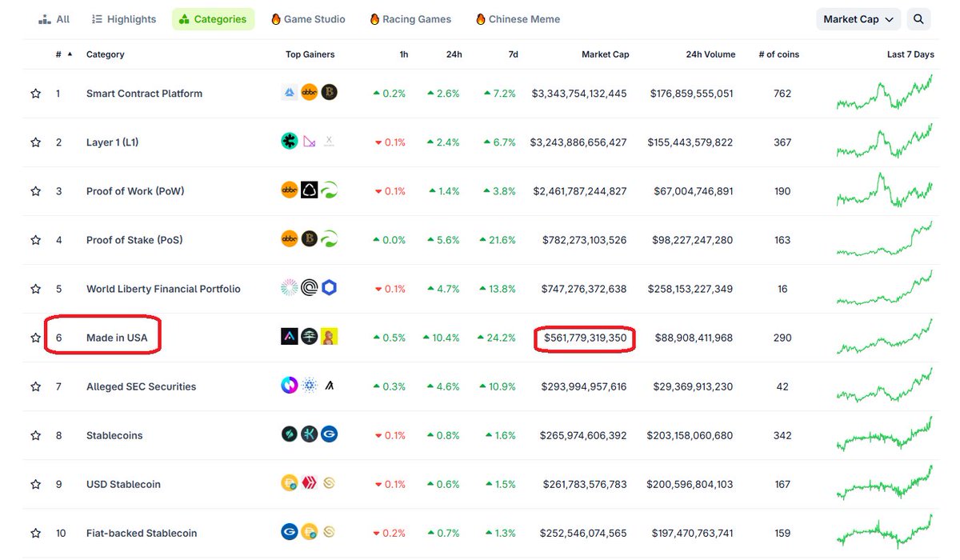The width and height of the screenshot is (960, 560).
Task: Click first top gainer icon in Alleged SEC Securities row
Action: pos(290,386)
